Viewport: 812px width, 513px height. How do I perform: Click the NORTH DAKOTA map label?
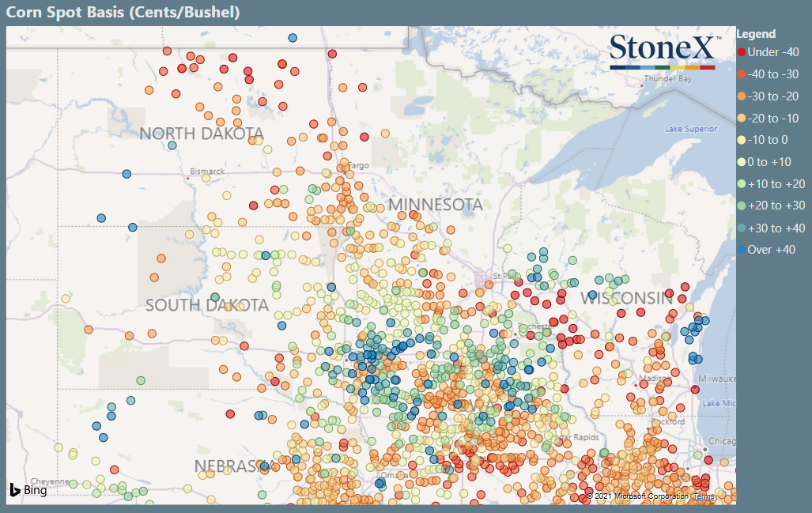(202, 134)
